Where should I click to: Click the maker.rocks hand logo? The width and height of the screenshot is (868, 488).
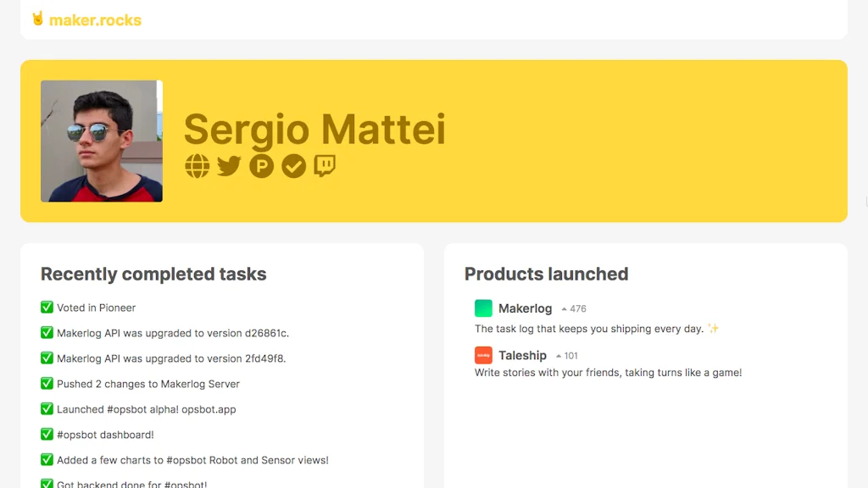click(38, 20)
